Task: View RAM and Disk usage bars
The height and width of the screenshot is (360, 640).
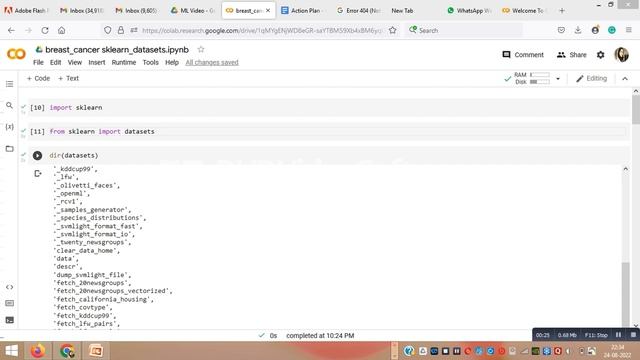Action: pyautogui.click(x=532, y=78)
